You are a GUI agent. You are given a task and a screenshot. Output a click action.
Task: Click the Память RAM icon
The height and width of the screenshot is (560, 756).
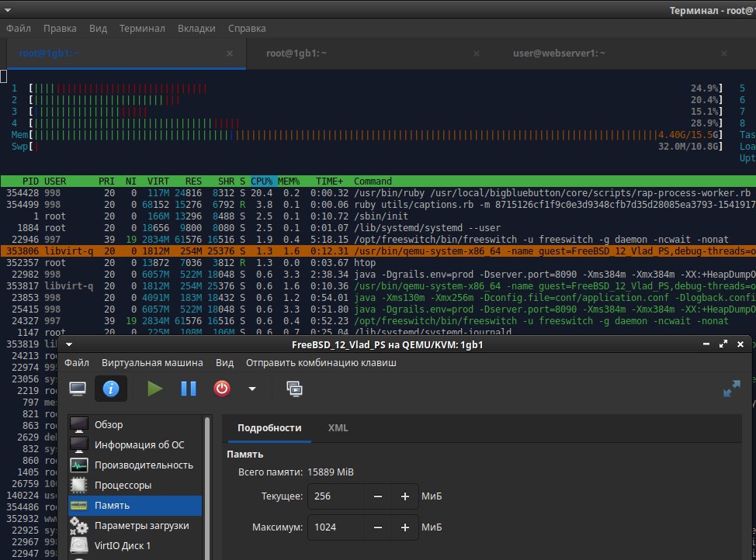point(79,506)
